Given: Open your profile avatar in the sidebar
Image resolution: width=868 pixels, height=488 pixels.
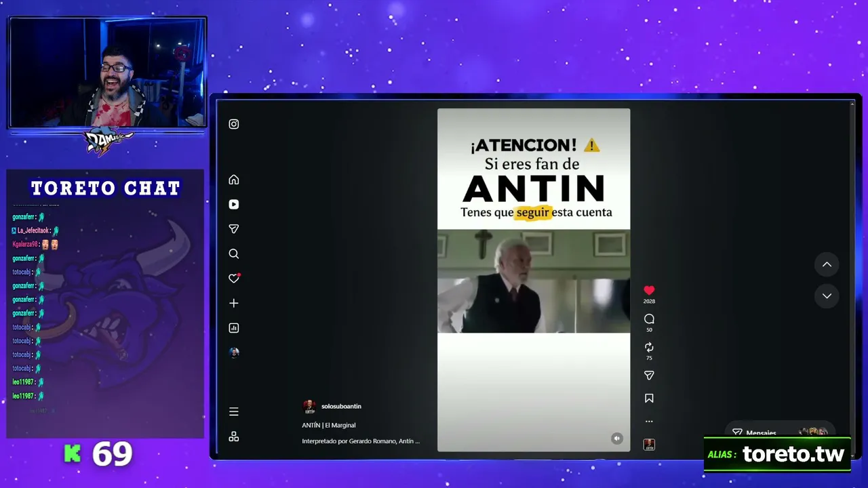Looking at the screenshot, I should pos(234,352).
